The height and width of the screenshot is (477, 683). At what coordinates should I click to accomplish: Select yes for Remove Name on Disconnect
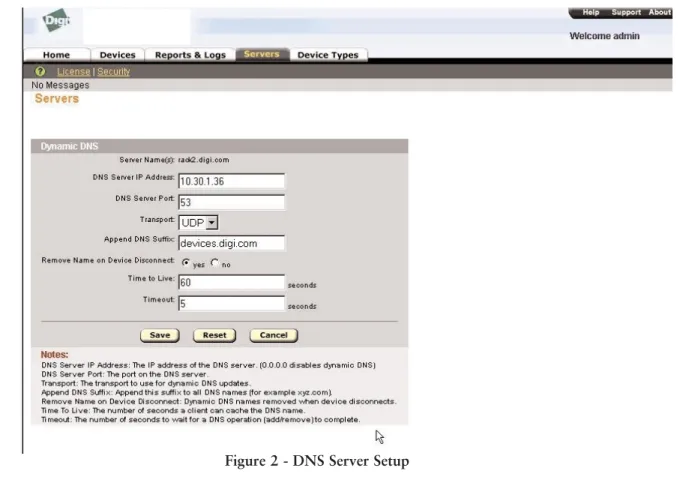pyautogui.click(x=186, y=263)
